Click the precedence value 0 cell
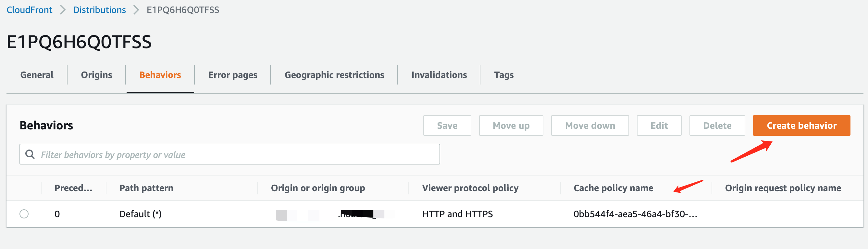The width and height of the screenshot is (868, 249). pos(57,214)
